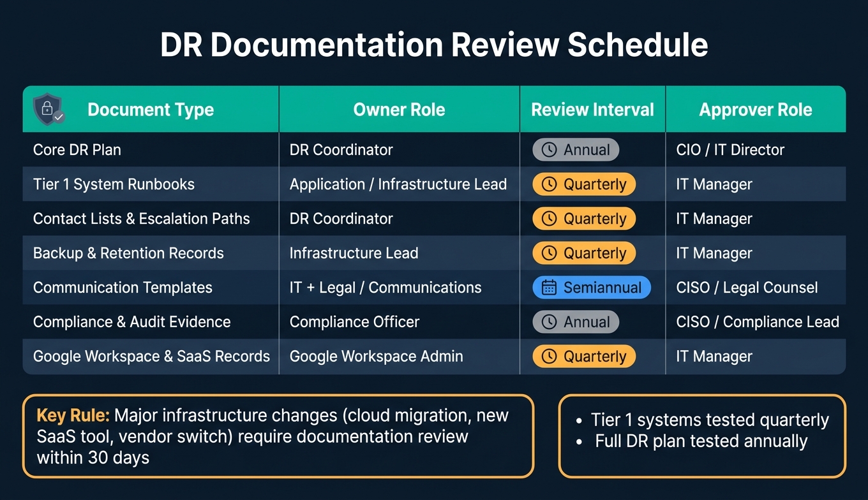
Task: Click the Semiannual badge
Action: click(x=592, y=288)
